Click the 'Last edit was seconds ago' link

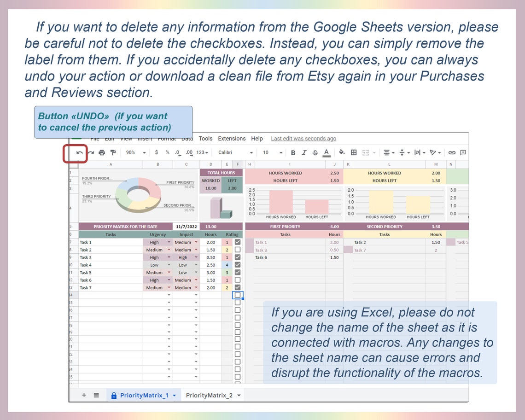[x=304, y=139]
